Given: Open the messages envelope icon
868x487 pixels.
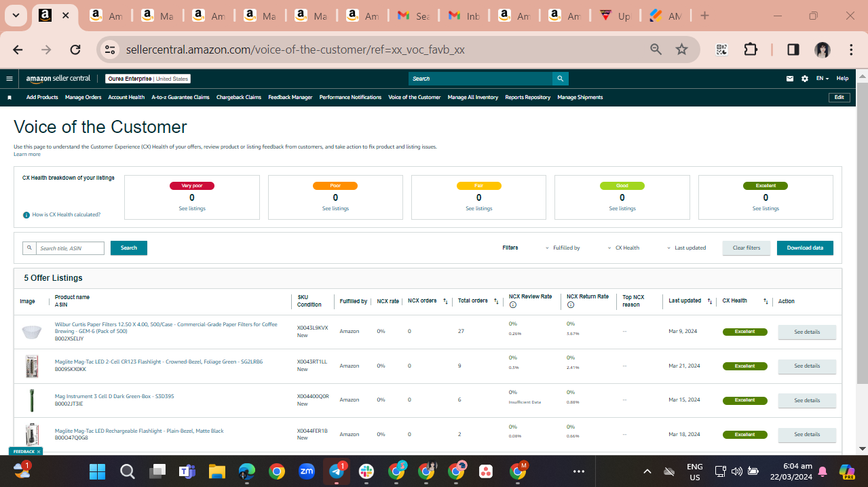Looking at the screenshot, I should click(x=790, y=79).
